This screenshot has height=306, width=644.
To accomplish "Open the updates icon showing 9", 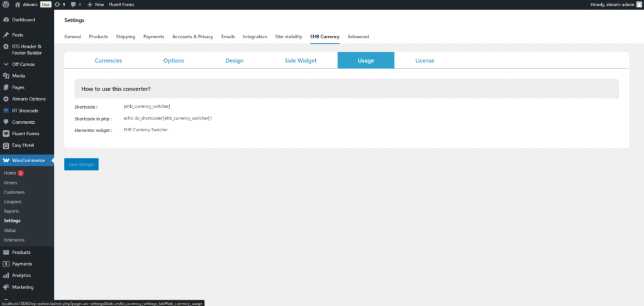I will 57,4.
